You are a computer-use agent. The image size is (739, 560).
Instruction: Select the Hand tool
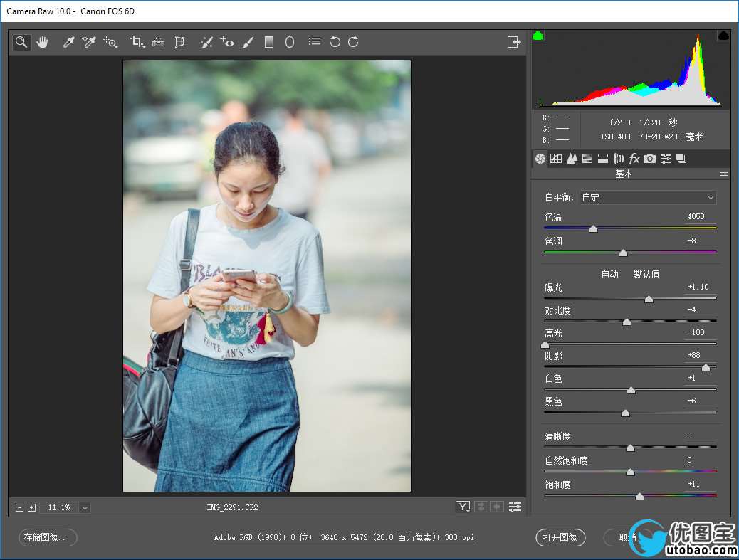coord(43,42)
